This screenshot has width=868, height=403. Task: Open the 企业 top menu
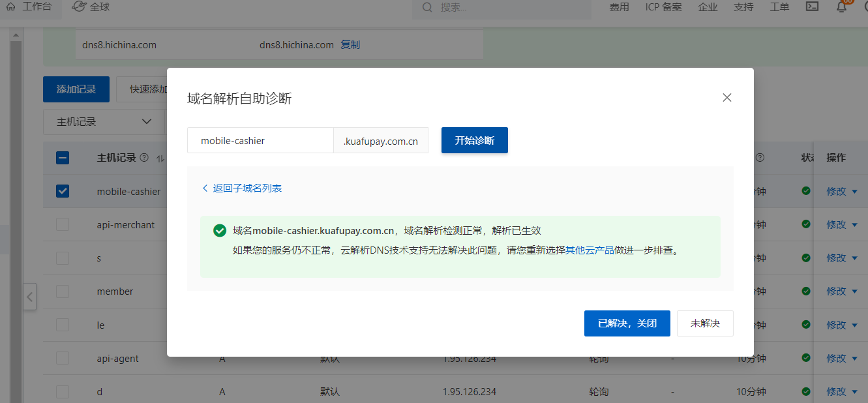pos(708,7)
